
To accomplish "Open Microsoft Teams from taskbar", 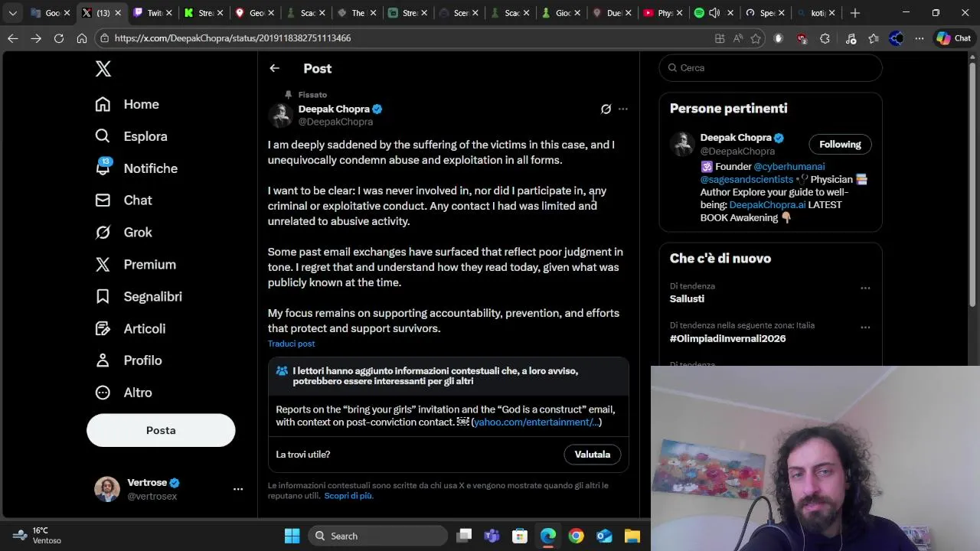I will (492, 536).
